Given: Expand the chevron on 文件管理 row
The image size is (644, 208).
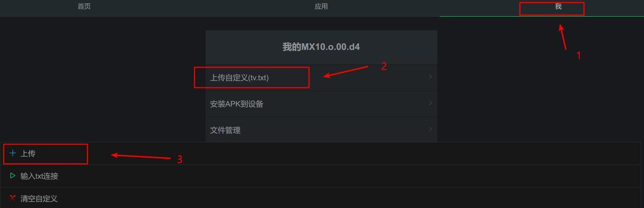Looking at the screenshot, I should (x=430, y=129).
